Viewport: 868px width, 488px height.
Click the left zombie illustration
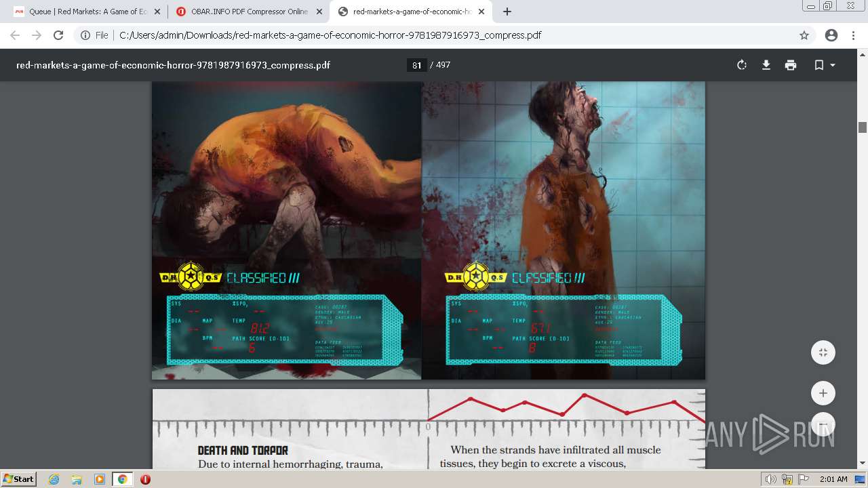point(286,230)
